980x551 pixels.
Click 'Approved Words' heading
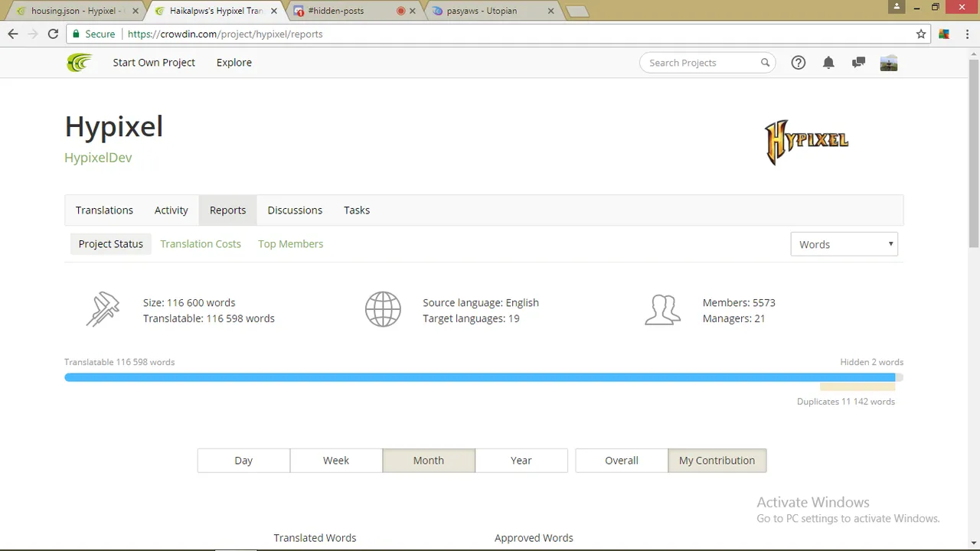tap(534, 538)
